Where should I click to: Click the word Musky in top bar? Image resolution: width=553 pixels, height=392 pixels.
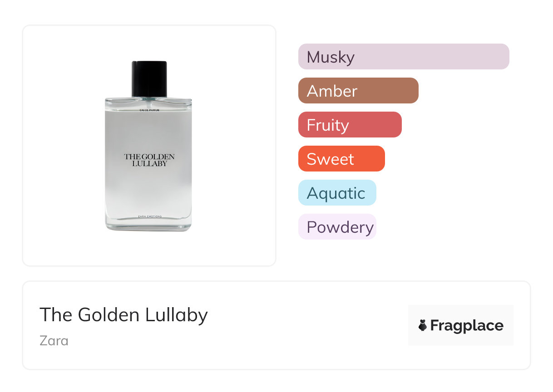pyautogui.click(x=331, y=57)
